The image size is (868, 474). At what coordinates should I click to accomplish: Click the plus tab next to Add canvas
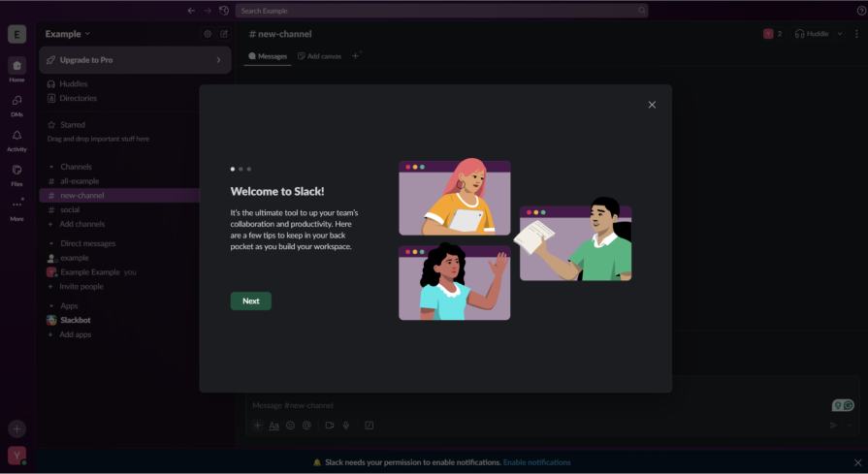point(355,56)
